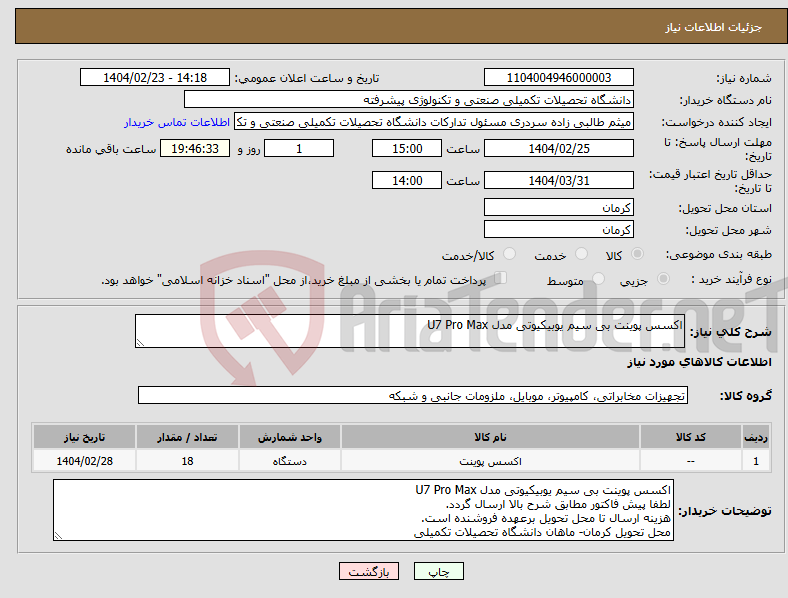Click the delivery city field کرمان
788x598 pixels.
pos(558,229)
